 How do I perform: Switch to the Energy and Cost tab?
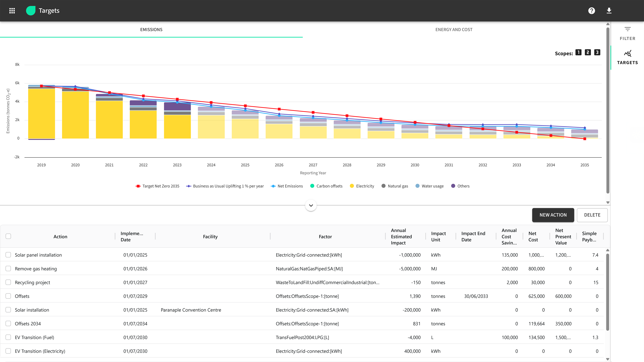coord(454,29)
